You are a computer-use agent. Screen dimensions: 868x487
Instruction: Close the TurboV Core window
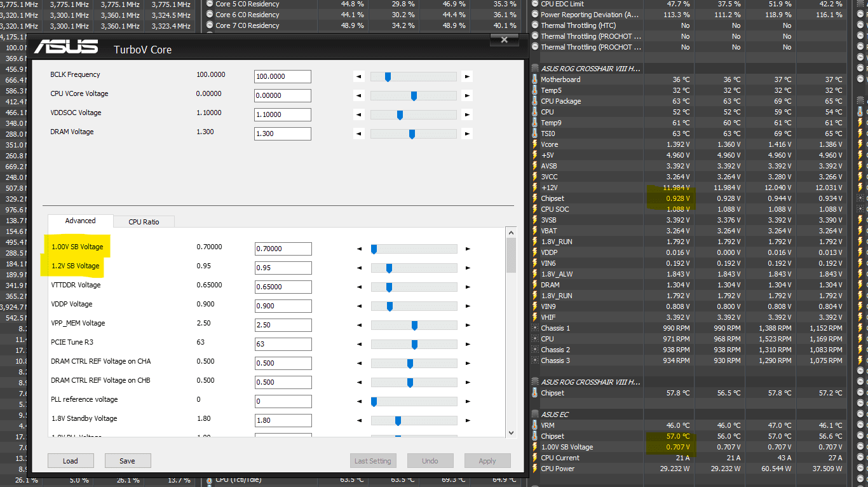coord(505,39)
